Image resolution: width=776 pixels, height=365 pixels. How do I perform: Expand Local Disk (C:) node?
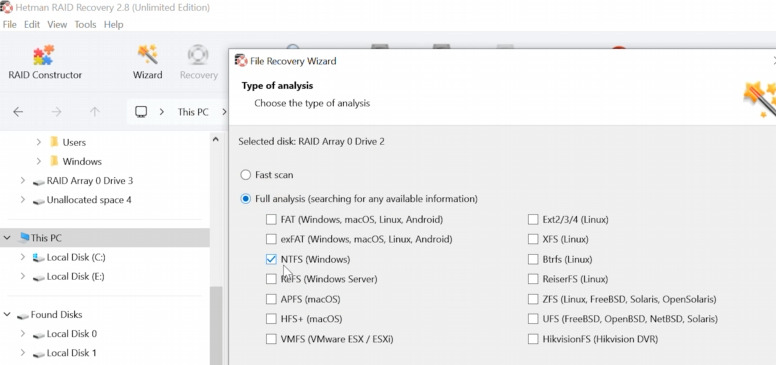23,257
